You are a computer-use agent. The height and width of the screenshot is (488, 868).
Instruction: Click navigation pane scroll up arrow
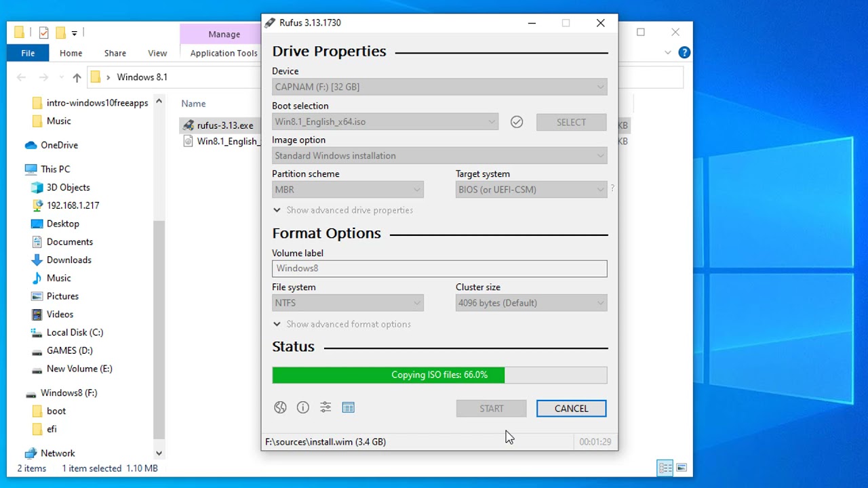click(x=159, y=102)
